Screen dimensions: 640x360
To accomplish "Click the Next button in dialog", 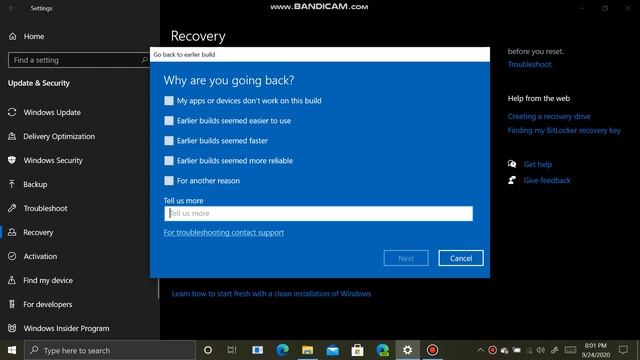I will (406, 258).
